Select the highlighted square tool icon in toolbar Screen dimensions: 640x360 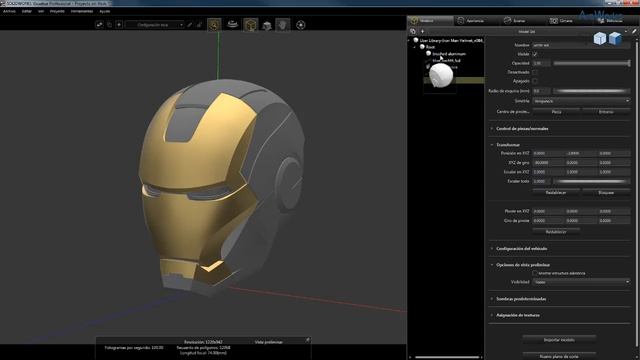(214, 25)
